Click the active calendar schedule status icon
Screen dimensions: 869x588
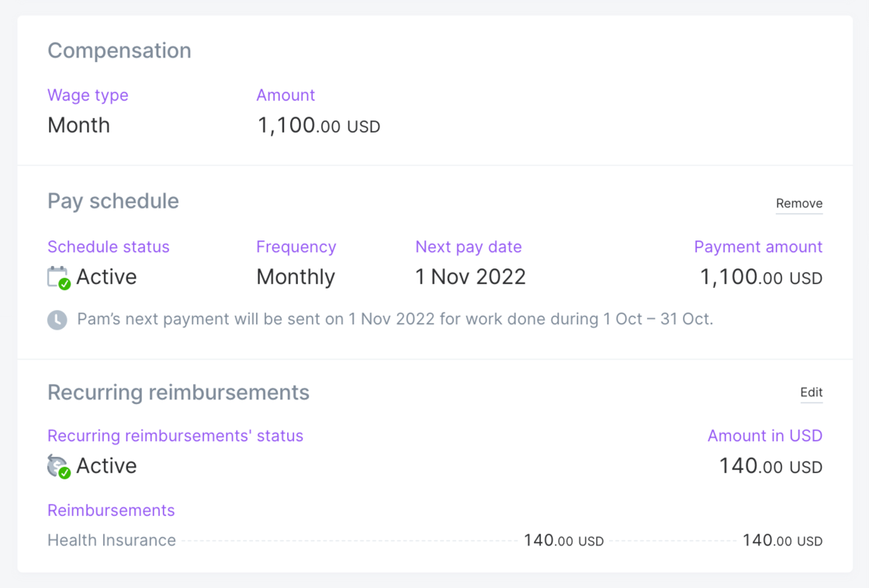(x=58, y=278)
